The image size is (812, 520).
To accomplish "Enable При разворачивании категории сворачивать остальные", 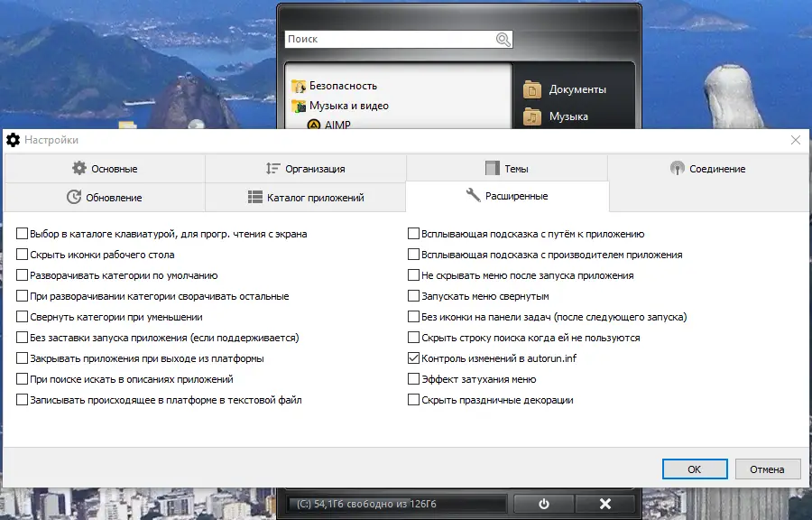I will tap(22, 296).
